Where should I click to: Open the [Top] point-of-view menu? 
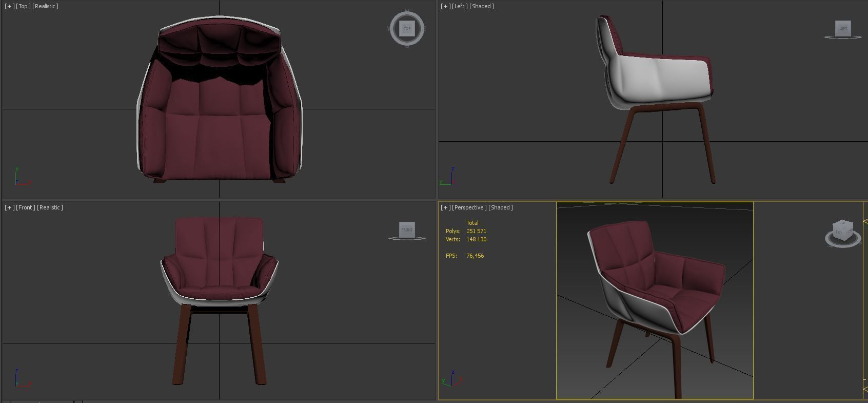(23, 6)
